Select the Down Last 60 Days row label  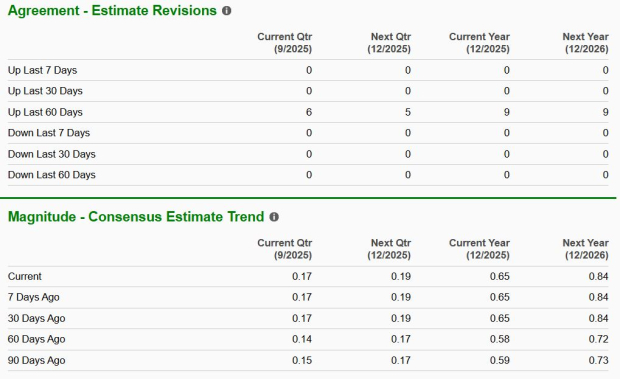pyautogui.click(x=52, y=175)
